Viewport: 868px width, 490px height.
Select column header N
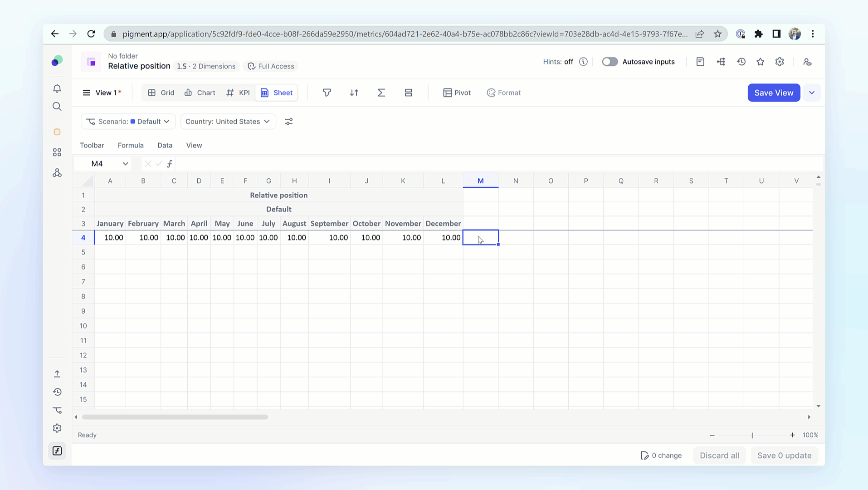tap(516, 181)
